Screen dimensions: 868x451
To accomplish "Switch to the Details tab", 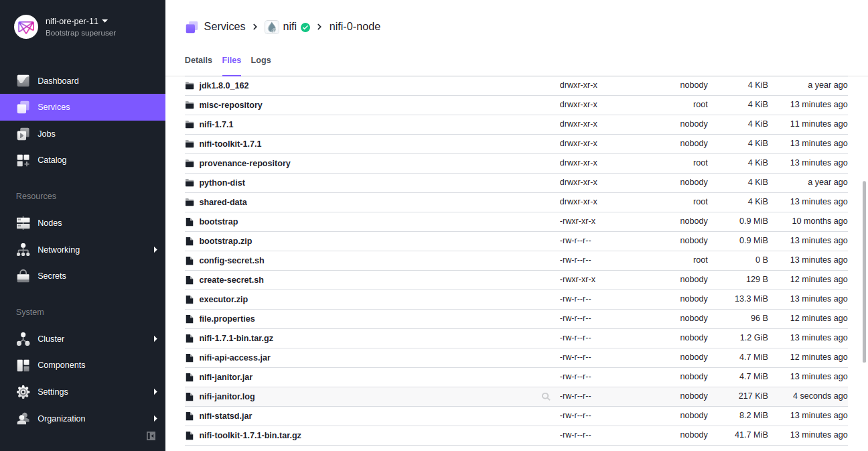I will (x=198, y=60).
